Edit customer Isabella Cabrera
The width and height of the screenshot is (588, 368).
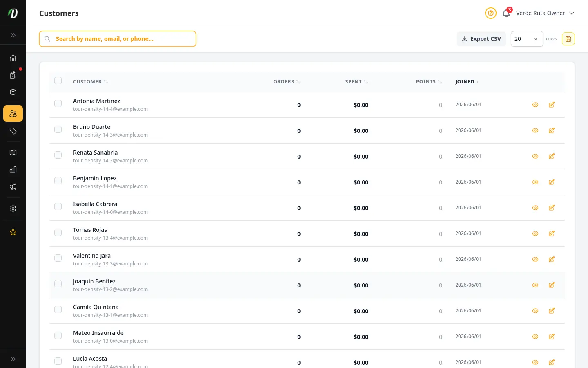pos(552,208)
